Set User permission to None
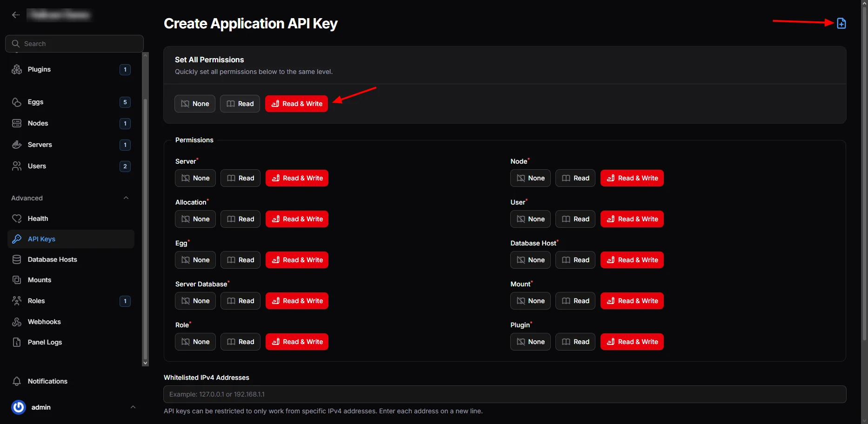Image resolution: width=868 pixels, height=424 pixels. tap(530, 219)
